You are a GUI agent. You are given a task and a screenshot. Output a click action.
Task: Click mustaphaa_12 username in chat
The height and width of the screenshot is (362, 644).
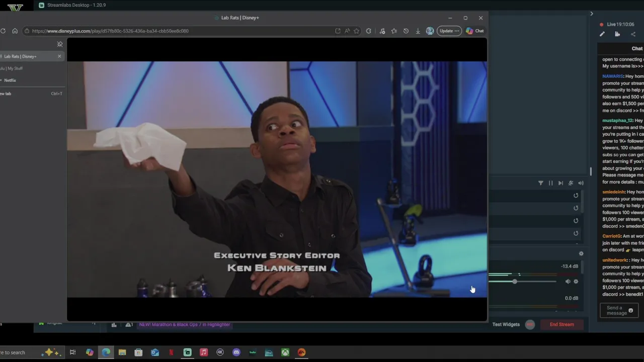click(617, 121)
